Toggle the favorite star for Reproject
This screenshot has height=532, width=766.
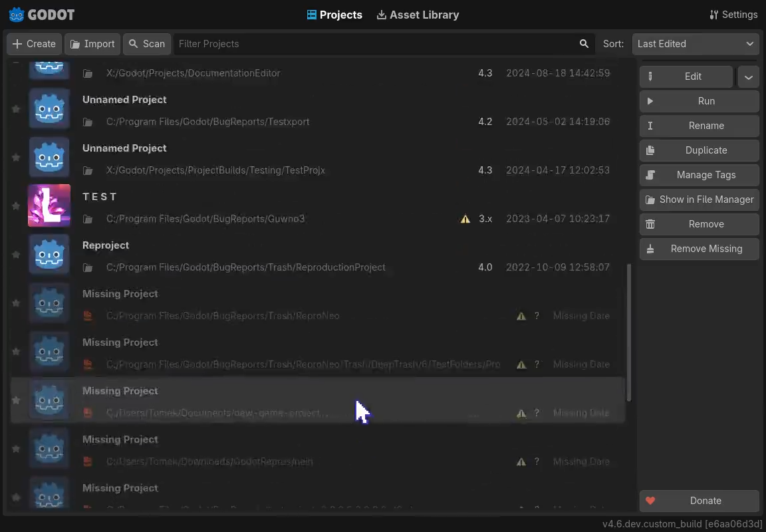(x=16, y=255)
